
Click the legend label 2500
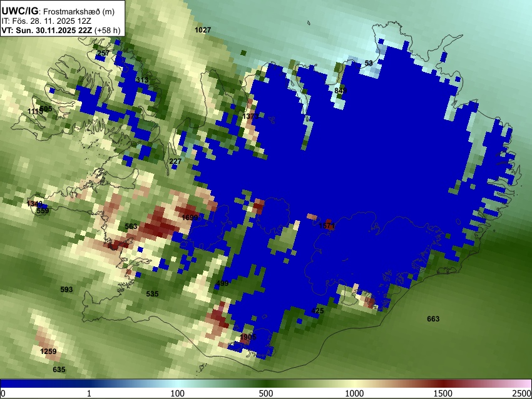522,393
